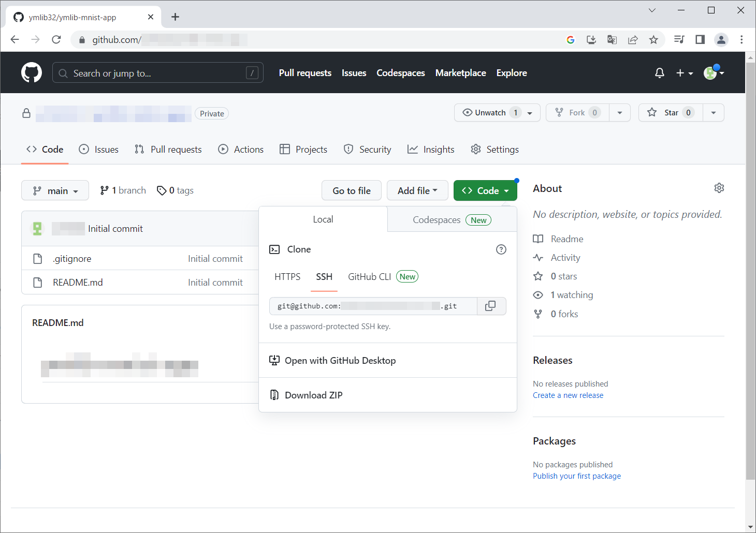Switch clone method to HTTPS
Image resolution: width=756 pixels, height=533 pixels.
click(x=287, y=277)
